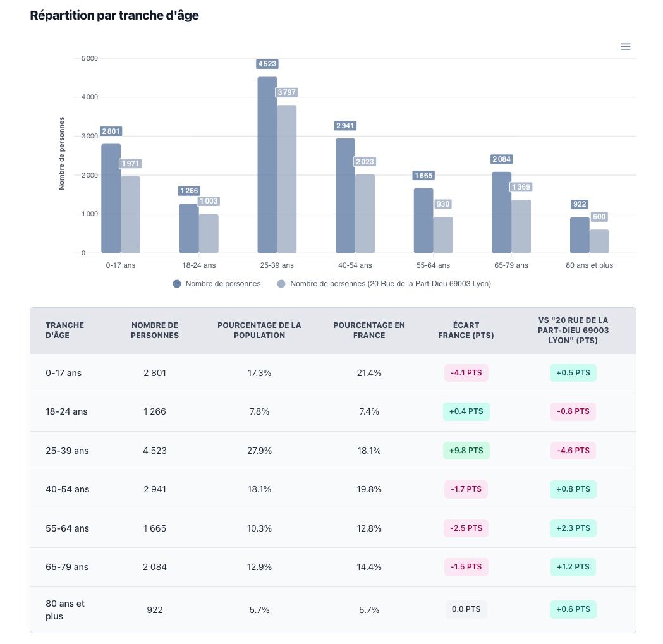
Task: Select the dark 25-39 ans bar
Action: 267,164
